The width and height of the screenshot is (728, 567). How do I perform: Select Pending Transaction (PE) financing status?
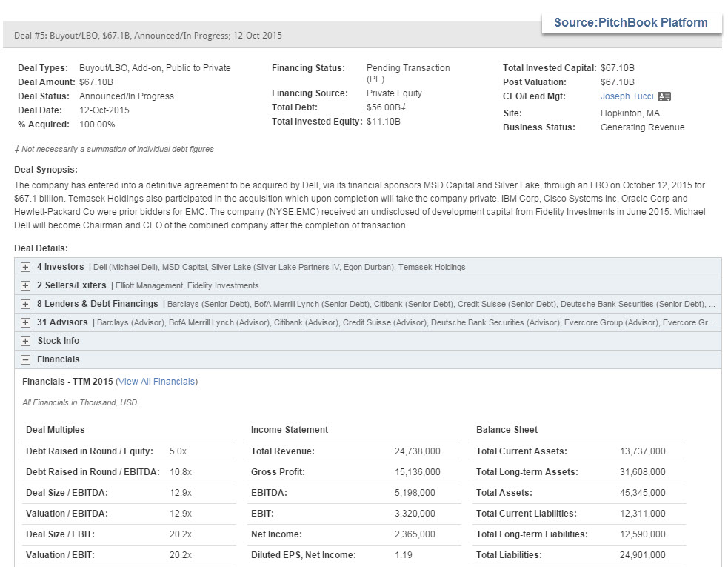(x=408, y=73)
